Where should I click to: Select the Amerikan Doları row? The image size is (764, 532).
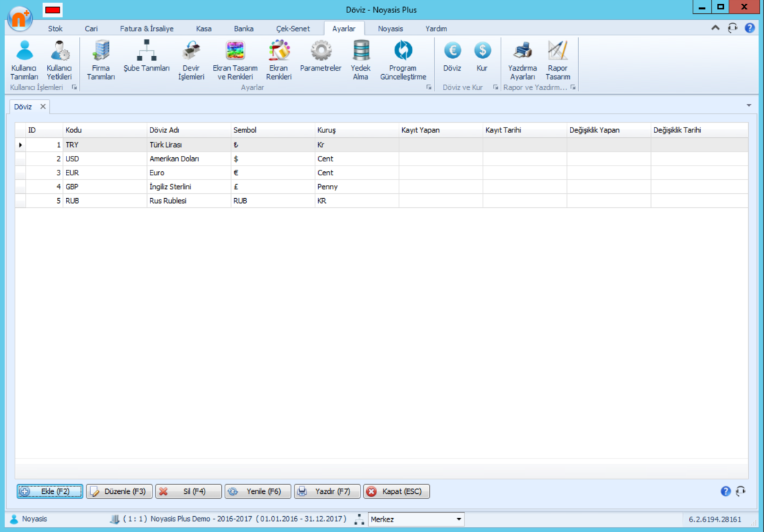[x=381, y=159]
